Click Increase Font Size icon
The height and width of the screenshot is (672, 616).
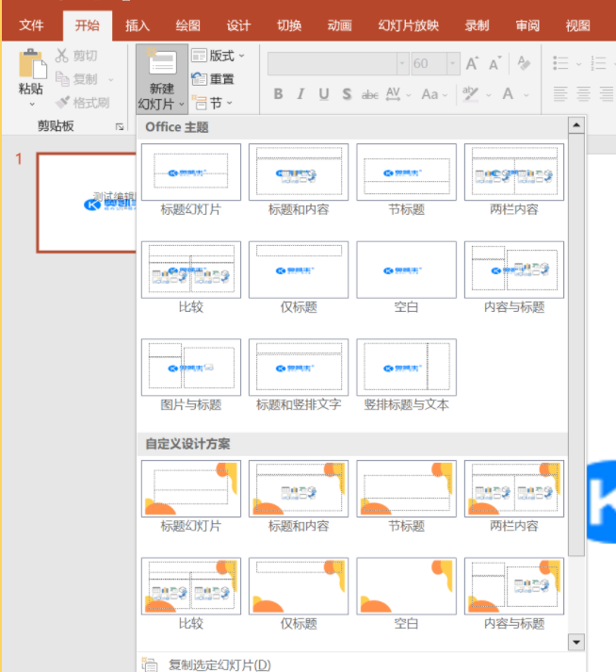click(472, 64)
